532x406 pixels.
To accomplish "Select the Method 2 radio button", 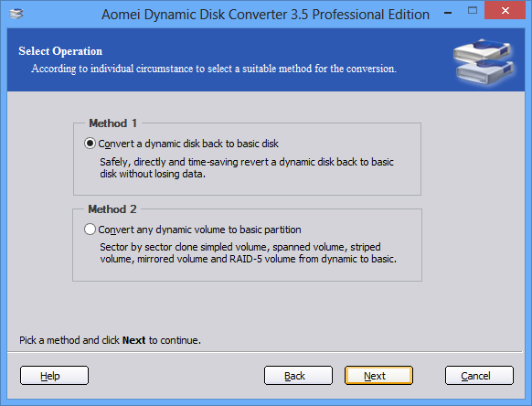I will pos(90,230).
